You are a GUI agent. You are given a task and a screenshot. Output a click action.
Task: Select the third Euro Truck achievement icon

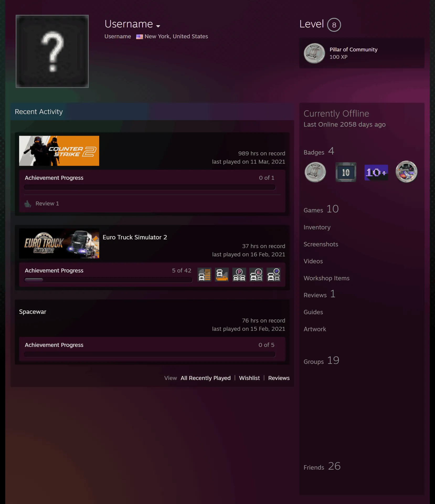[239, 275]
